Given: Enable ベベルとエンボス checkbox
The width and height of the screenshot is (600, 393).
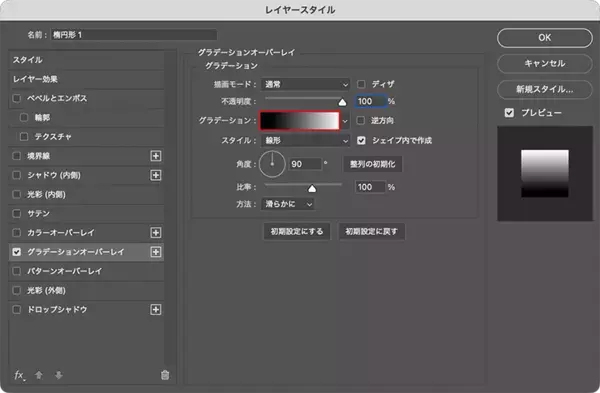Looking at the screenshot, I should pos(16,98).
